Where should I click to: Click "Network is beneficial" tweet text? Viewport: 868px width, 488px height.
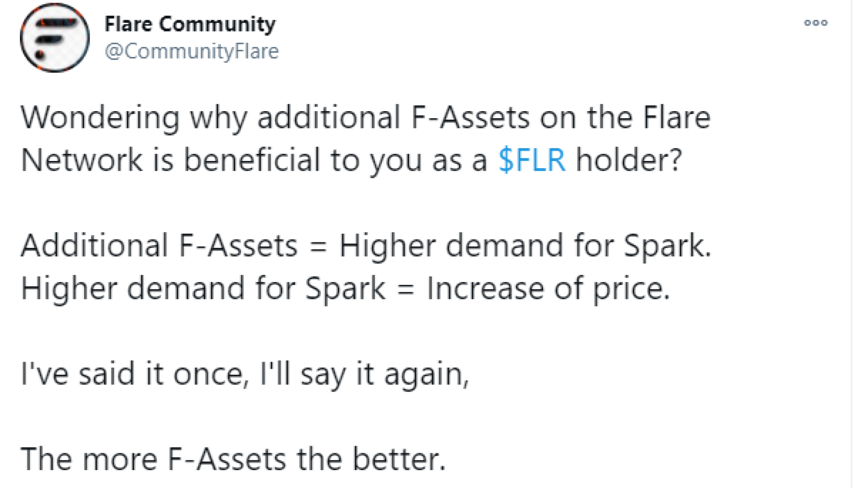tap(170, 160)
